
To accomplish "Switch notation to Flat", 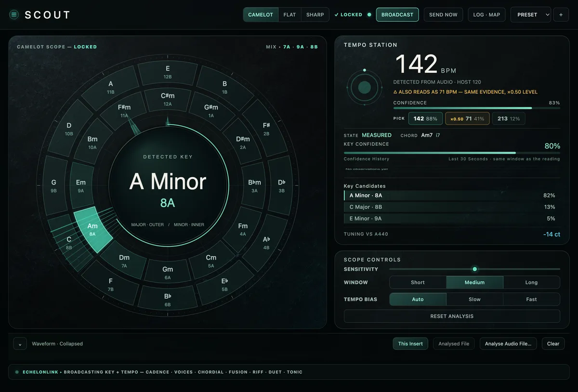I will (x=289, y=14).
